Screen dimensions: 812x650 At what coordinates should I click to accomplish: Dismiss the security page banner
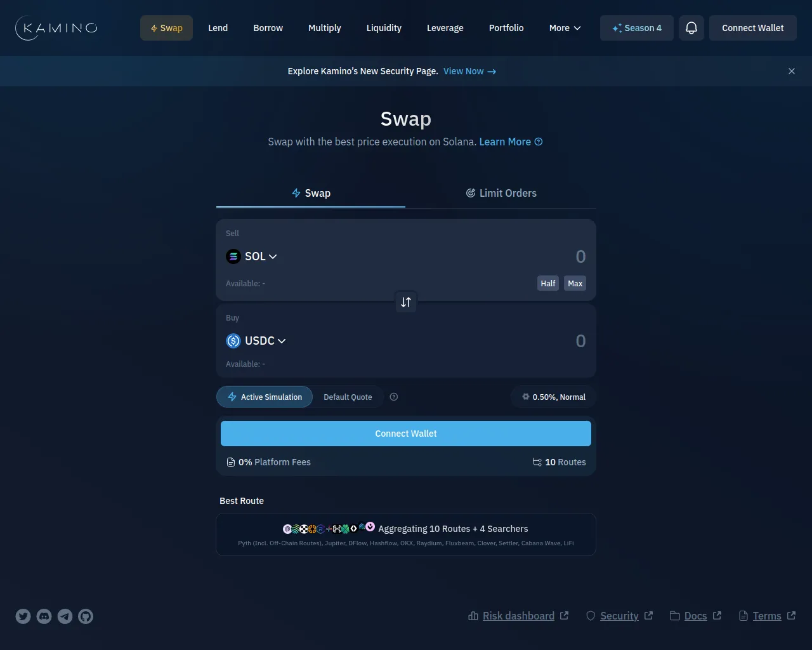792,71
